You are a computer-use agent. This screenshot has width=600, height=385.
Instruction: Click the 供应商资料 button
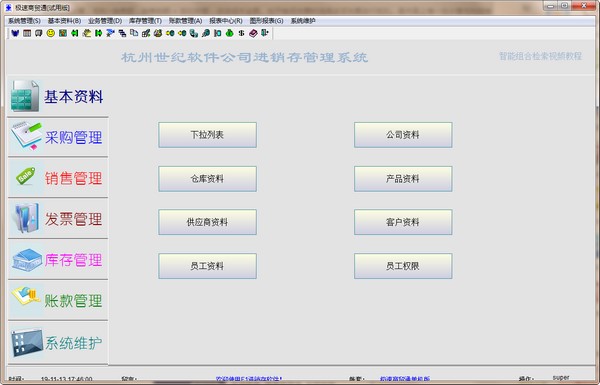coord(207,222)
